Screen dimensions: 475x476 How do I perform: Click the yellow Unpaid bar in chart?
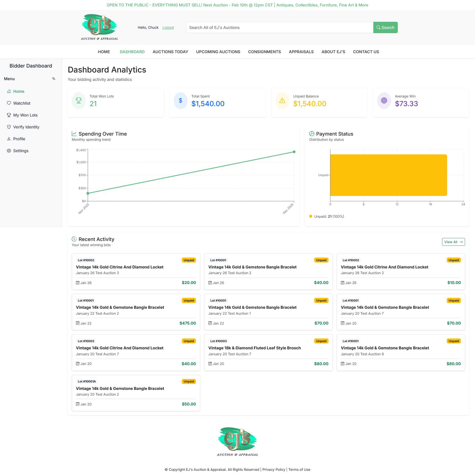coord(388,175)
